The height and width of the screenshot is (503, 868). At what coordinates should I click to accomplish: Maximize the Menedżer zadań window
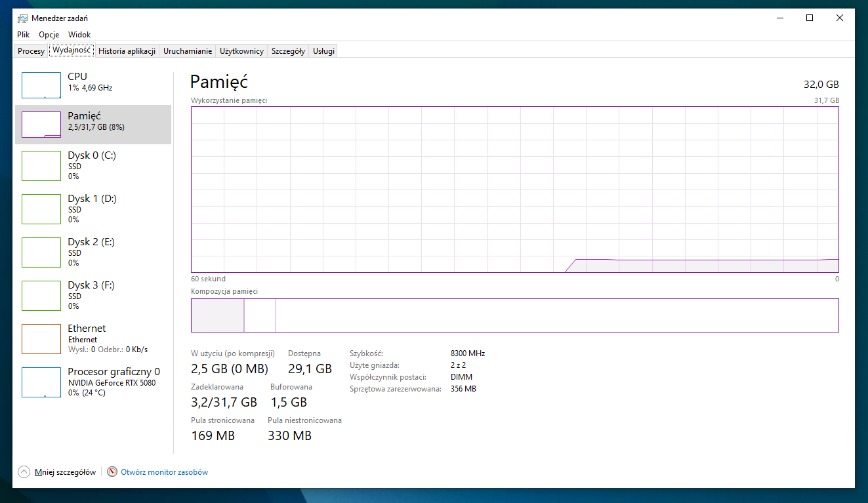pos(810,18)
